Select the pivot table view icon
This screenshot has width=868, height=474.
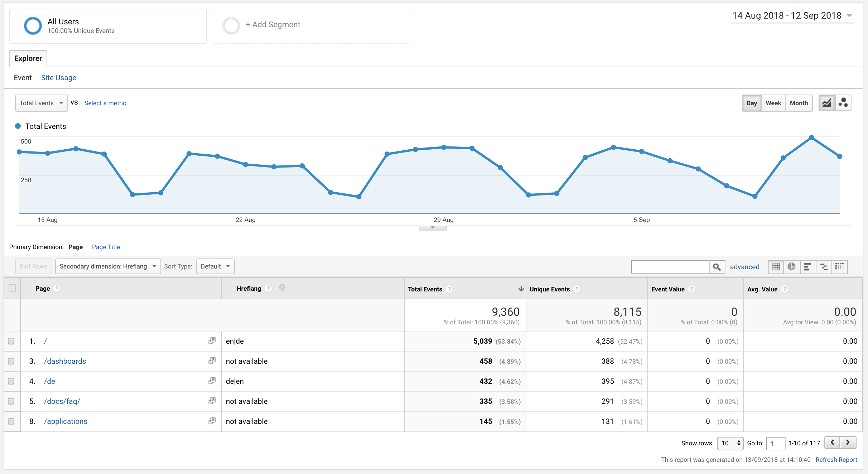click(839, 267)
